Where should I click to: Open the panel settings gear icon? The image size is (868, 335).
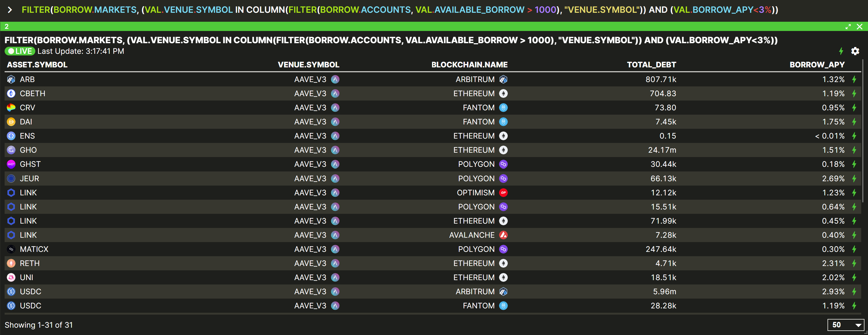[855, 51]
